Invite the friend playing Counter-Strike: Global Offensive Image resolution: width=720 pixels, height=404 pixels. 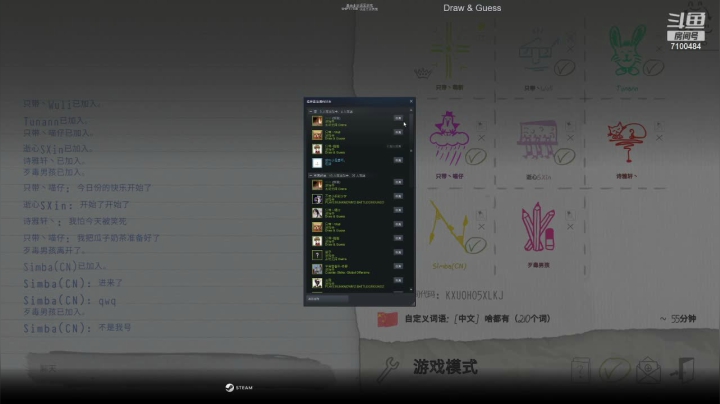(x=398, y=266)
